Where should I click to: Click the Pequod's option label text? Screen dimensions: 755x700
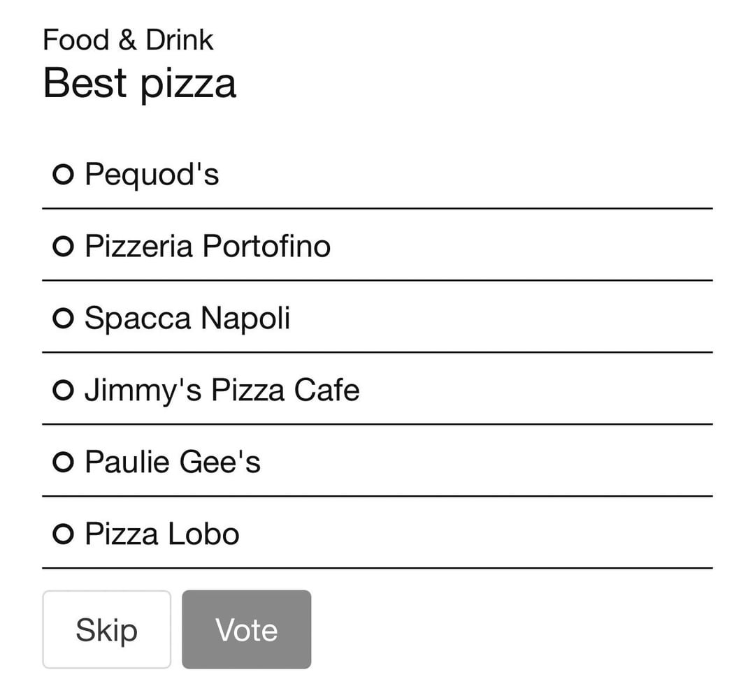(x=152, y=175)
